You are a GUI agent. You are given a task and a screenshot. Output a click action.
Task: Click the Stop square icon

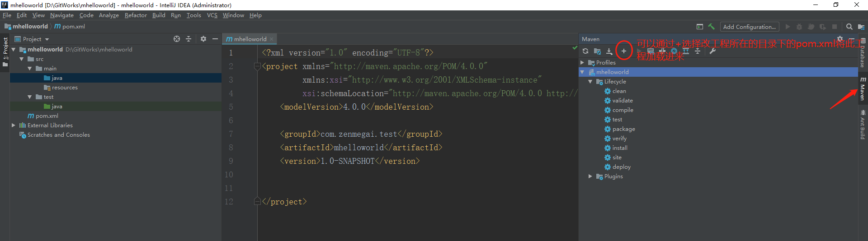pyautogui.click(x=835, y=27)
